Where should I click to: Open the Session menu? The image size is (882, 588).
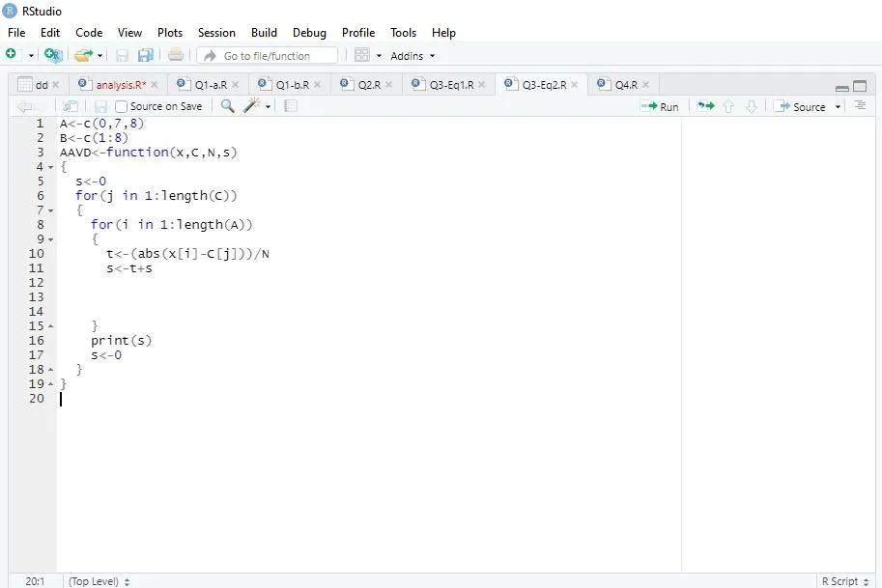pyautogui.click(x=216, y=32)
